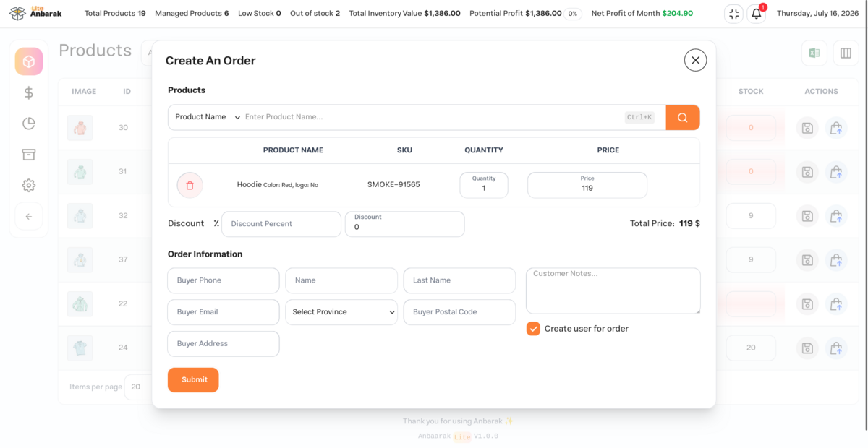Screen dimensions: 868x448
Task: Click upload icon for product 30
Action: (836, 128)
